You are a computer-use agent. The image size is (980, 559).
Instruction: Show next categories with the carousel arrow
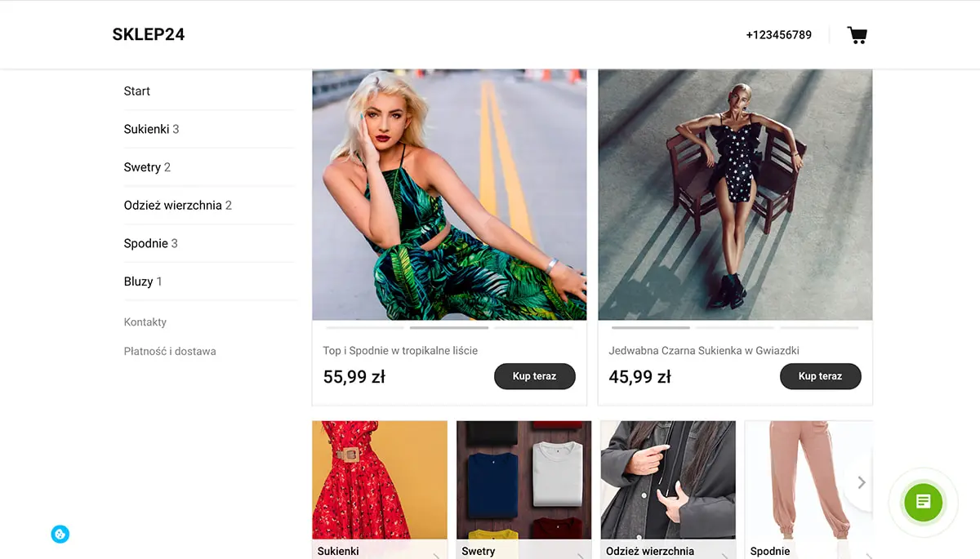click(861, 482)
